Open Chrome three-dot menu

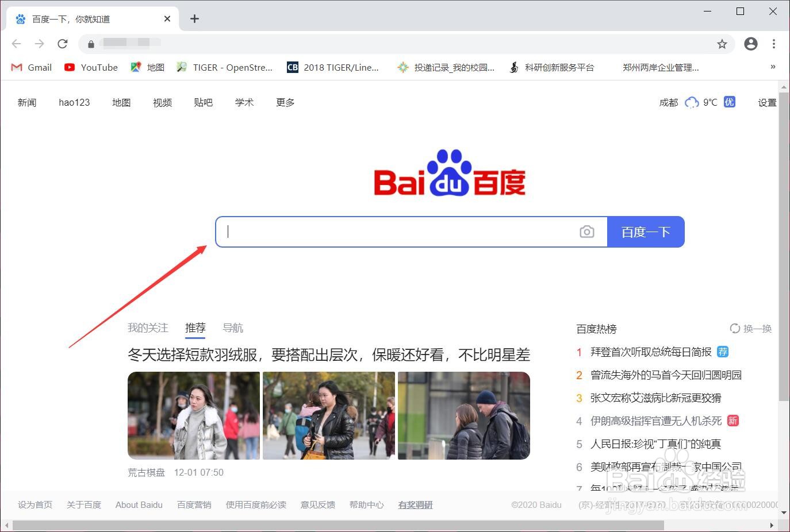pyautogui.click(x=774, y=44)
